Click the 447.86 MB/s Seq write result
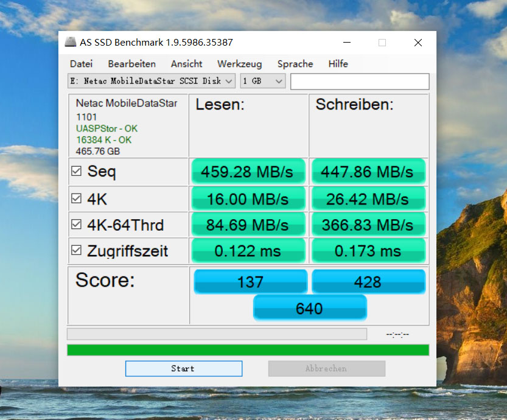Screen dimensions: 507x420 tap(368, 172)
